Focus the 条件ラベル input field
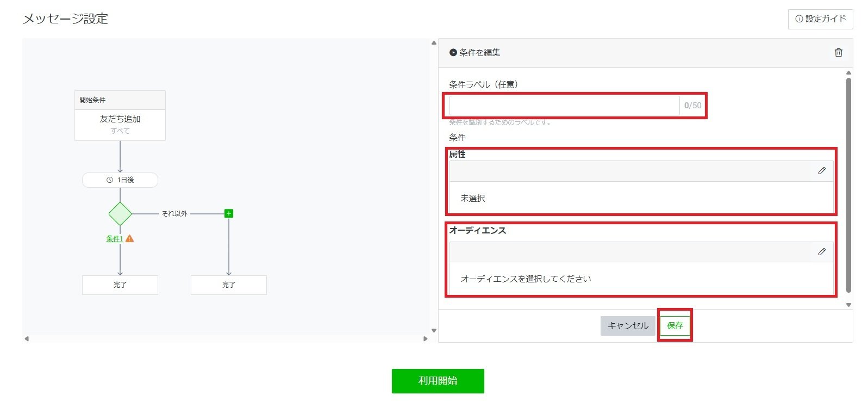Image resolution: width=868 pixels, height=413 pixels. pos(563,104)
